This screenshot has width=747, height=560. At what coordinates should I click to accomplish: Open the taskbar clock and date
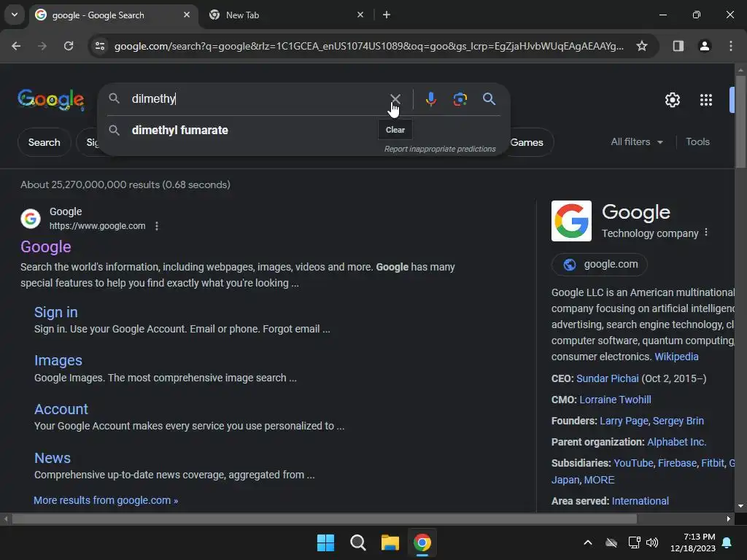693,542
